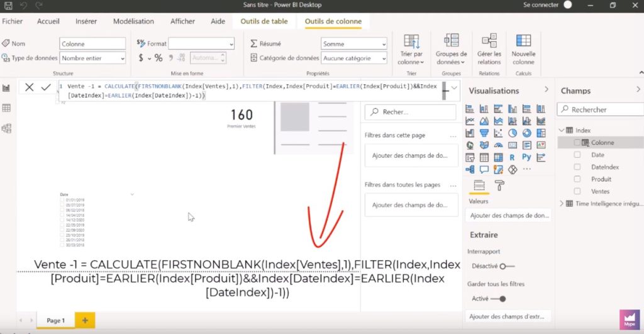
Task: Click Gérer les relations button
Action: click(x=489, y=50)
